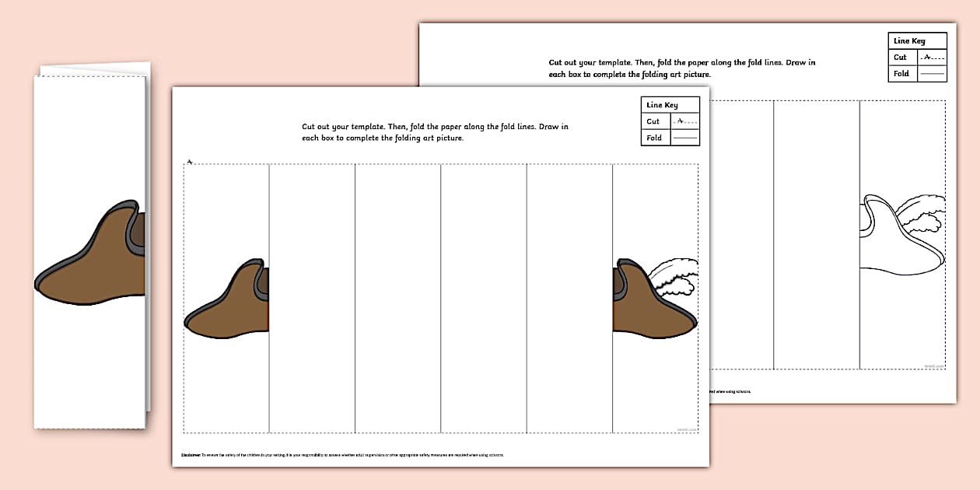Click the scissors symbol in back worksheet's Line Key
Viewport: 980px width, 490px height.
pos(928,56)
